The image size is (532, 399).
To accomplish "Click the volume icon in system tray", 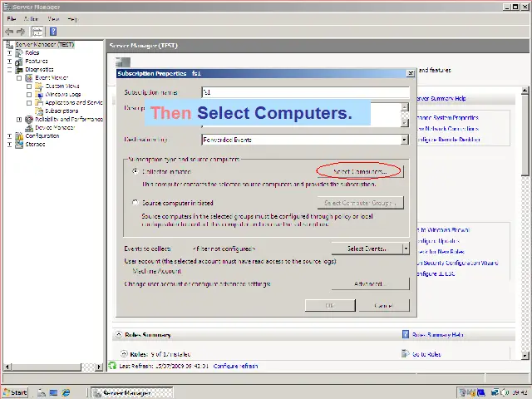I will click(504, 392).
